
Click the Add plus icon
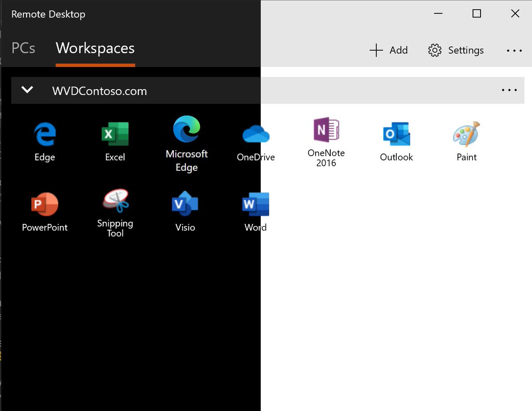376,50
